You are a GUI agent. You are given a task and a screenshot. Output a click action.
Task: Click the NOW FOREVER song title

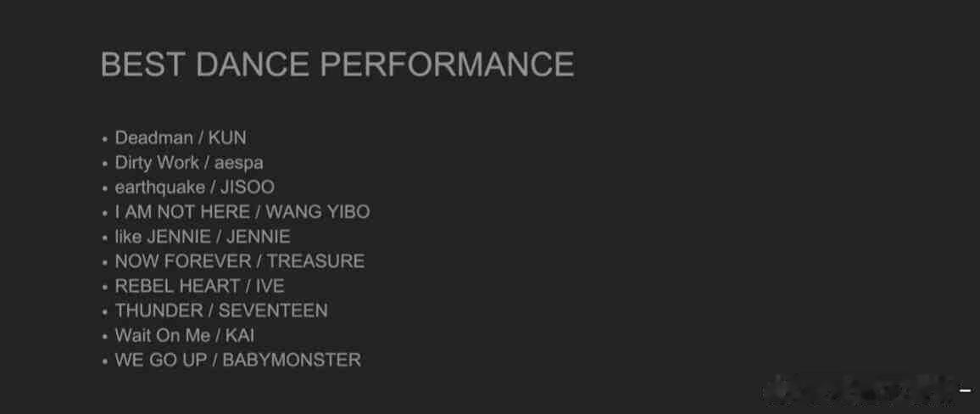183,261
